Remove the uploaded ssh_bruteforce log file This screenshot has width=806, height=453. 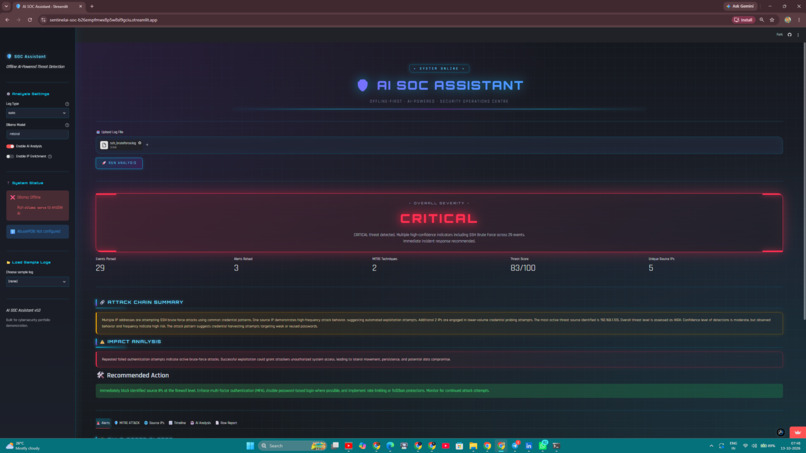[140, 143]
